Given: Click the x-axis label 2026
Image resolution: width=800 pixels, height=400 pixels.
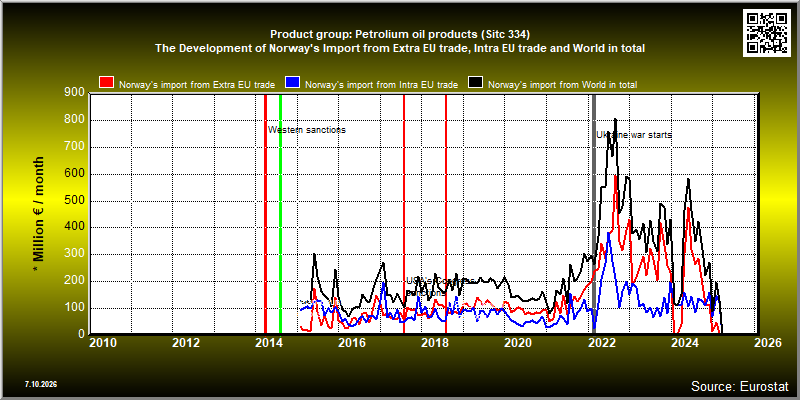Looking at the screenshot, I should (768, 343).
